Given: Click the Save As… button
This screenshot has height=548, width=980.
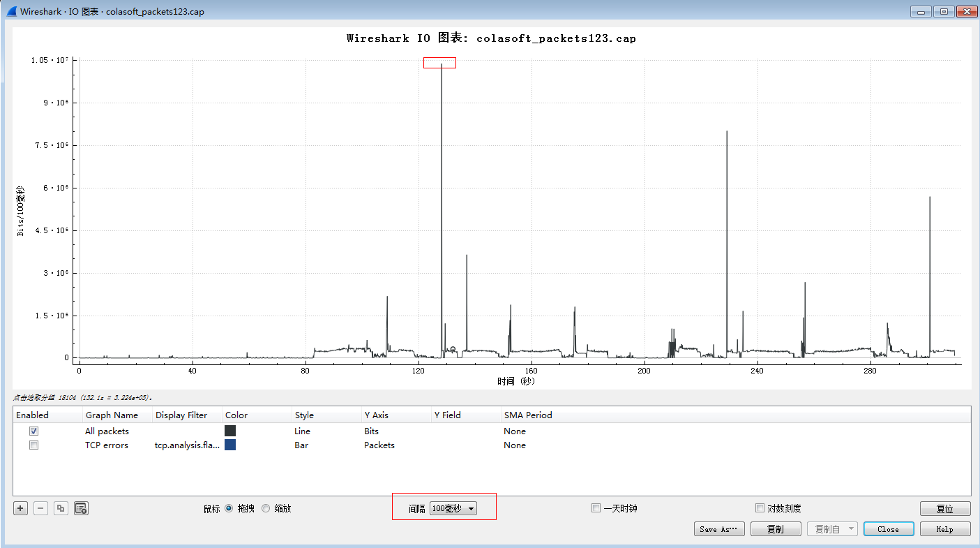Looking at the screenshot, I should (719, 529).
